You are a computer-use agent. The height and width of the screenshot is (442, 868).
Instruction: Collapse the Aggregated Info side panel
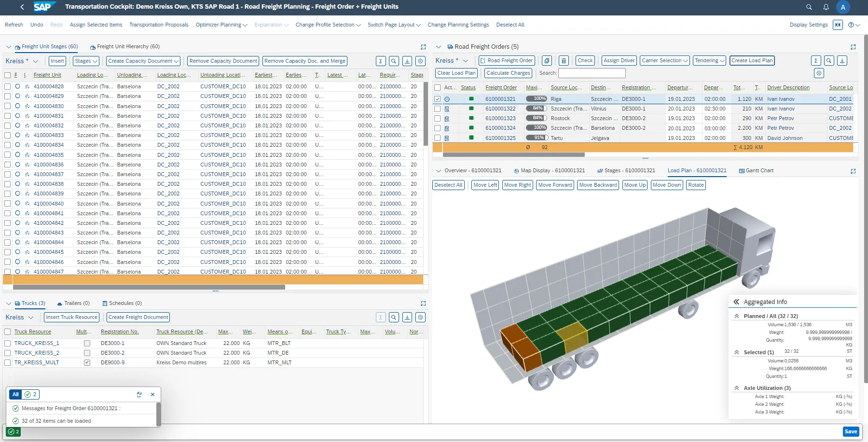(x=736, y=302)
